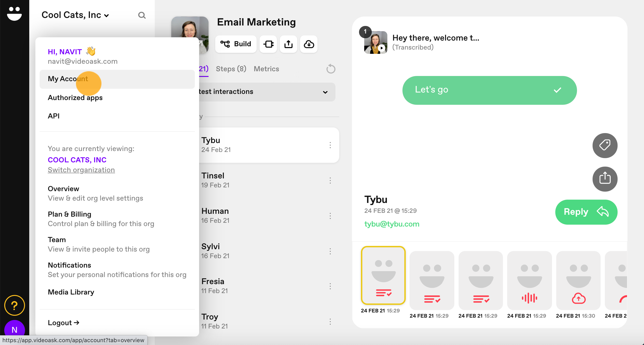
Task: Open API menu item
Action: coord(54,116)
